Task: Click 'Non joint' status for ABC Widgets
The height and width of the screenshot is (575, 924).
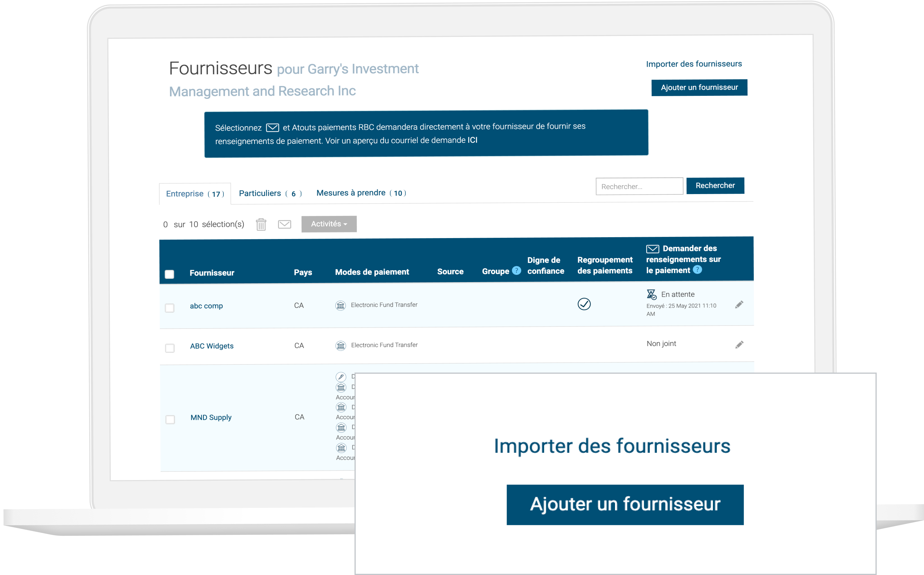Action: 661,344
